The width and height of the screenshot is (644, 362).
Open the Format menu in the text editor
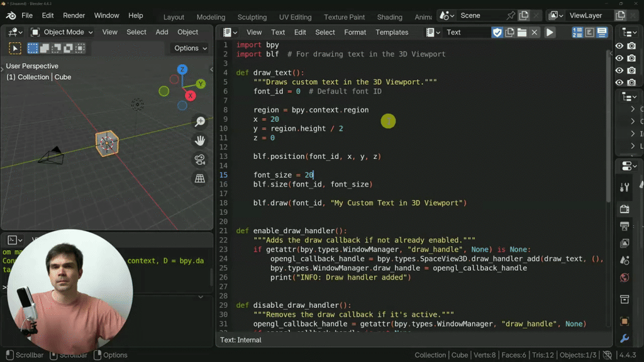click(355, 32)
